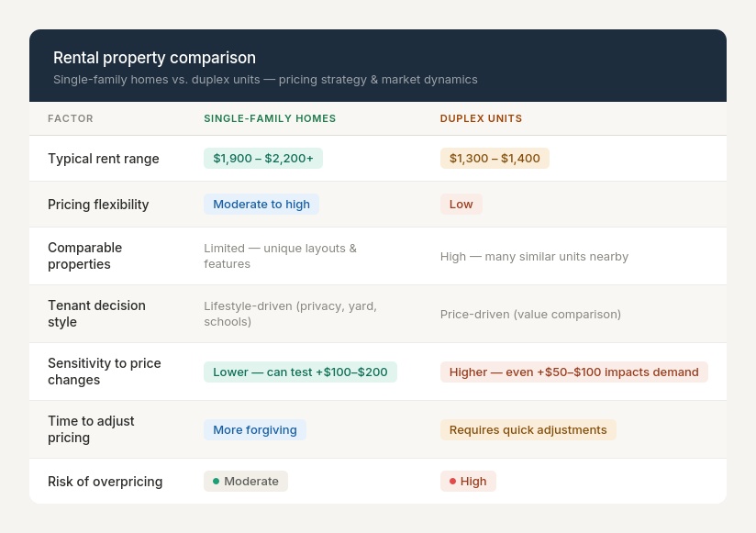Viewport: 756px width, 533px height.
Task: Toggle the 'High' overpricing risk indicator
Action: (468, 481)
